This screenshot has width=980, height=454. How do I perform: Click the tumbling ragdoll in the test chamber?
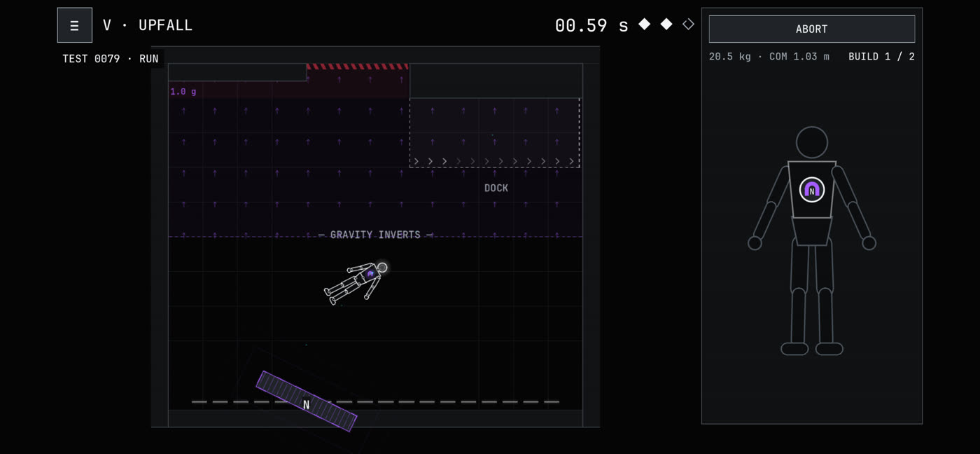click(356, 282)
